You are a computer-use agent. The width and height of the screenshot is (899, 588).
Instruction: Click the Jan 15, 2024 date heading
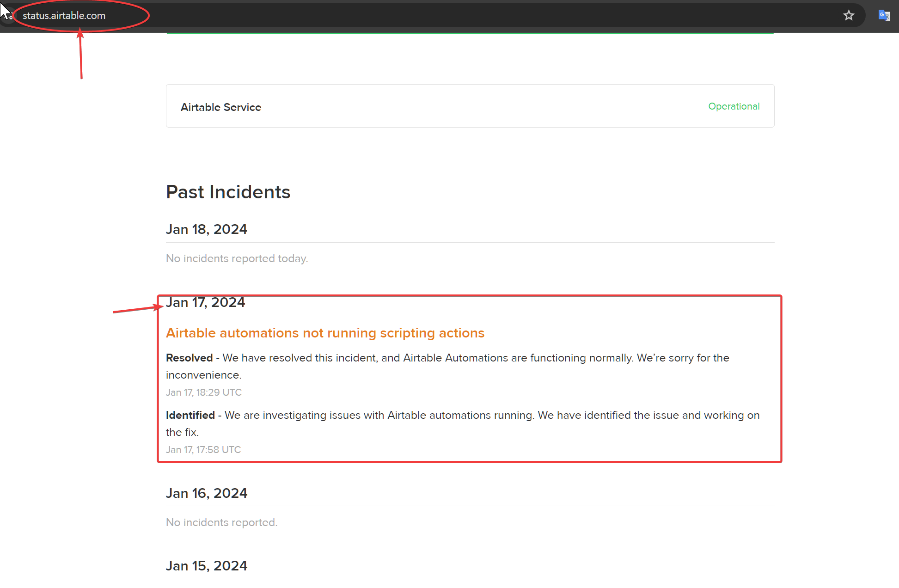[207, 566]
